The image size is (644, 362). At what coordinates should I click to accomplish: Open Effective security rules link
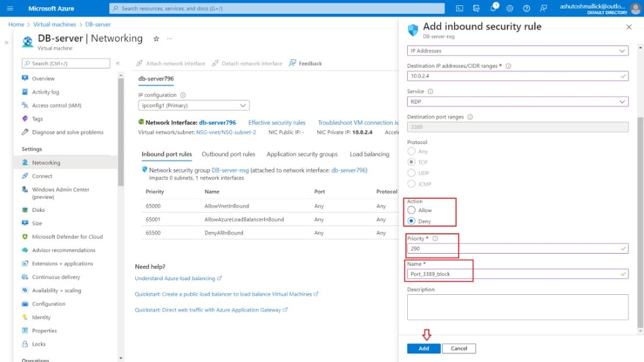pos(277,123)
